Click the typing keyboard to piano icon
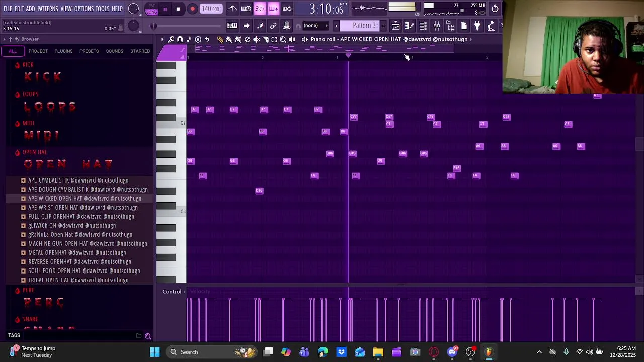644x362 pixels. pos(232,26)
